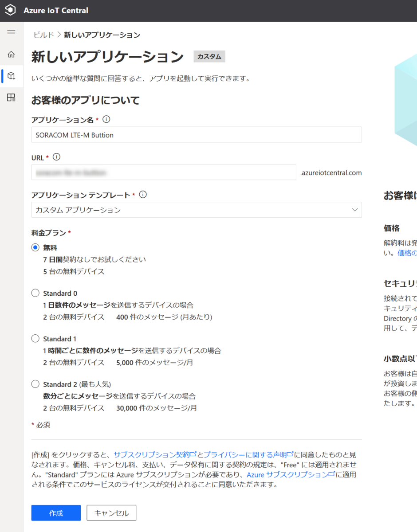Click the 作成 button
Screen dimensions: 417x532
pyautogui.click(x=56, y=513)
